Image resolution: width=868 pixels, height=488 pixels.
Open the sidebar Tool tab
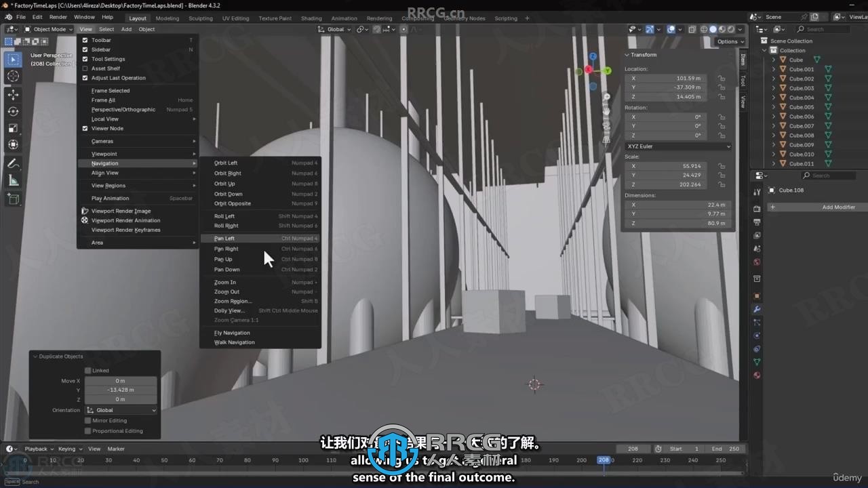(743, 80)
